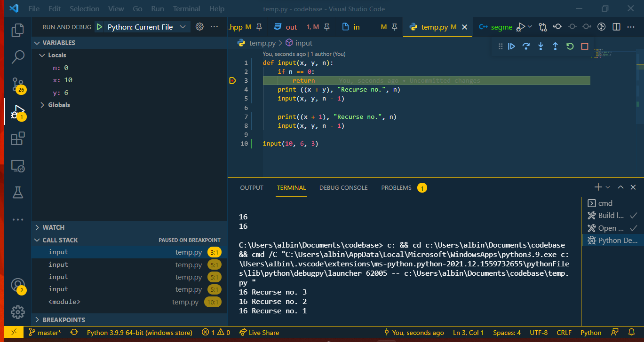The image size is (644, 342).
Task: Open Source Control view with 26 badge
Action: tap(18, 85)
